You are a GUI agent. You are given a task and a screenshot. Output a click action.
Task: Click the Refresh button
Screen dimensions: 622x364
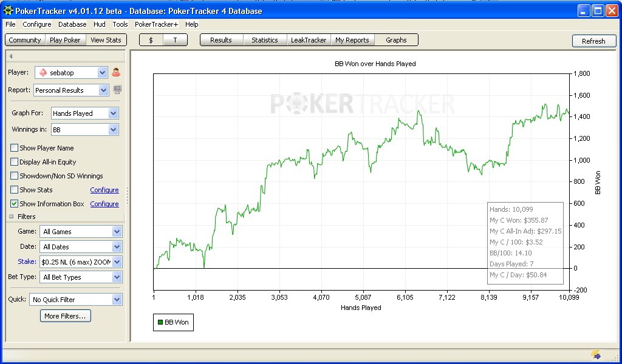coord(594,41)
